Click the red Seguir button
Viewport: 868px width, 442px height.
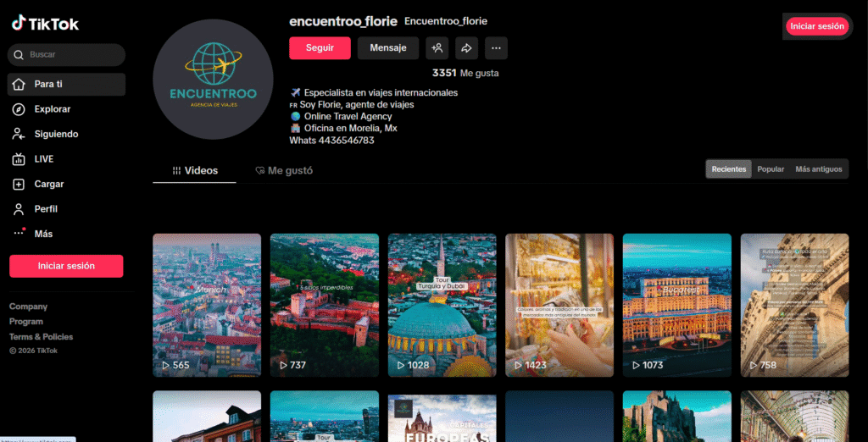320,48
